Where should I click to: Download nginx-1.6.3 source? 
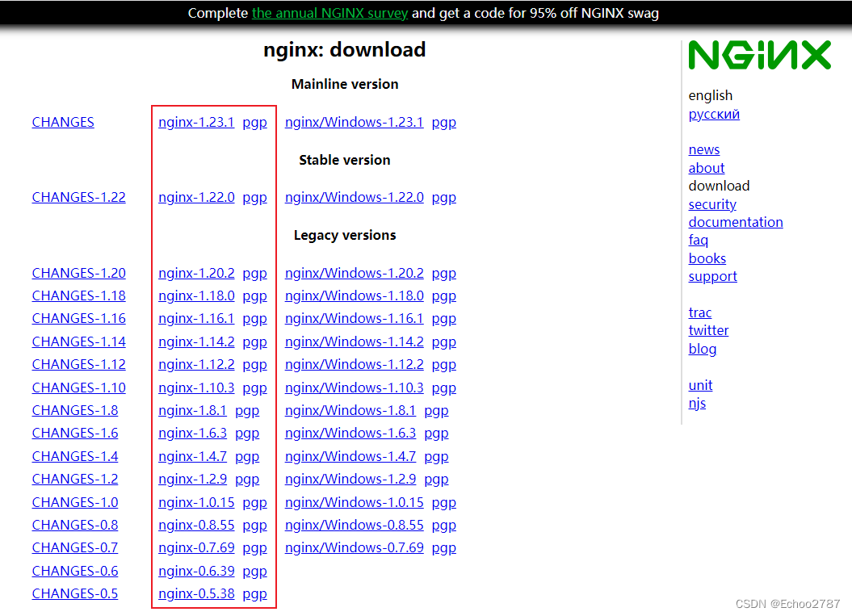[192, 433]
